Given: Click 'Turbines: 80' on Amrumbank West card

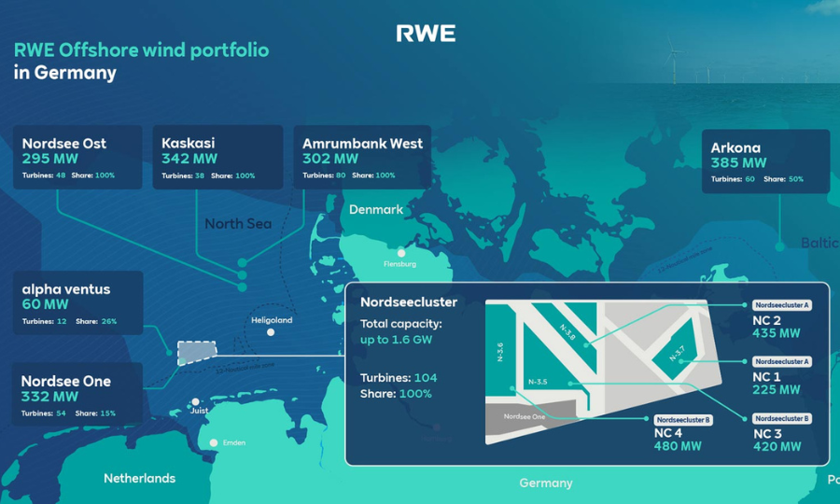Looking at the screenshot, I should coord(324,175).
